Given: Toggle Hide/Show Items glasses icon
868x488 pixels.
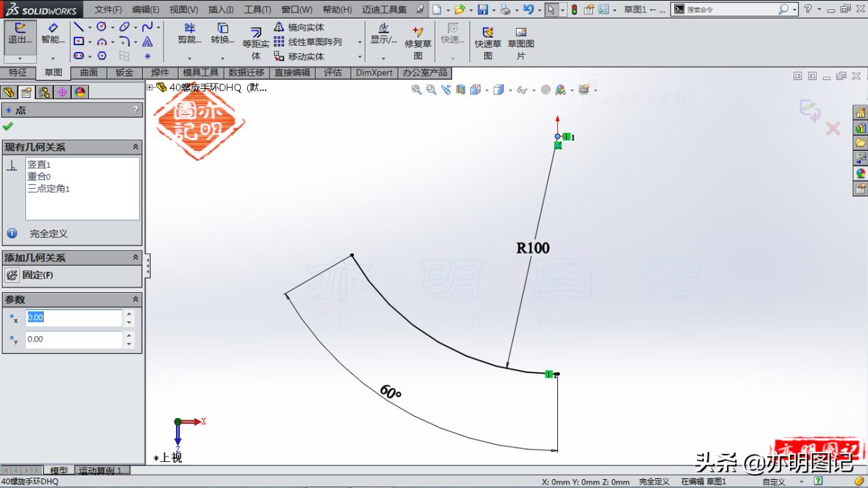Looking at the screenshot, I should [x=522, y=90].
